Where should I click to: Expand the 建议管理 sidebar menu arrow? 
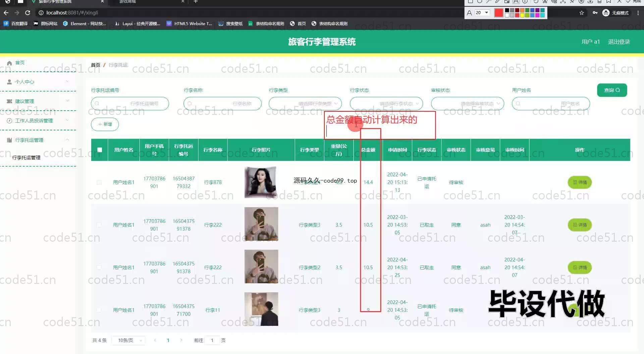[x=67, y=101]
